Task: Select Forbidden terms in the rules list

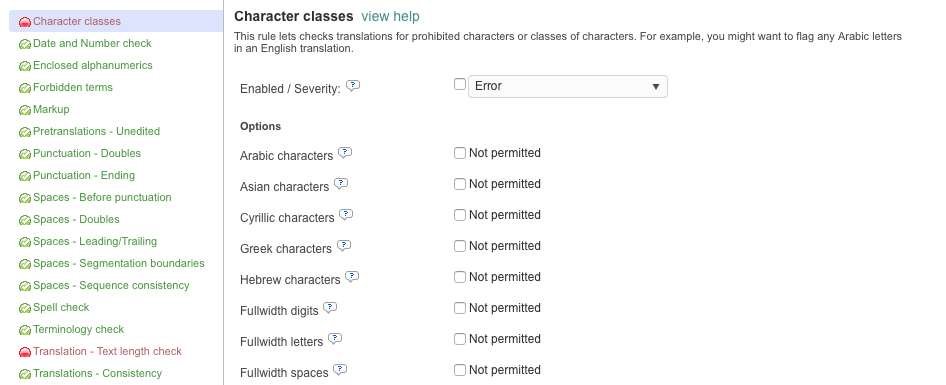Action: coord(72,88)
